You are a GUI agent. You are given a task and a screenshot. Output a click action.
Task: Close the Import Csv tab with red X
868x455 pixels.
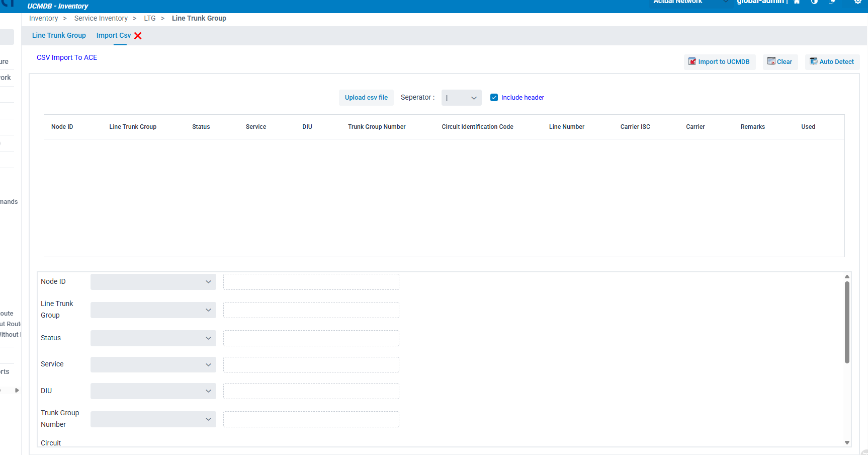[x=138, y=36]
